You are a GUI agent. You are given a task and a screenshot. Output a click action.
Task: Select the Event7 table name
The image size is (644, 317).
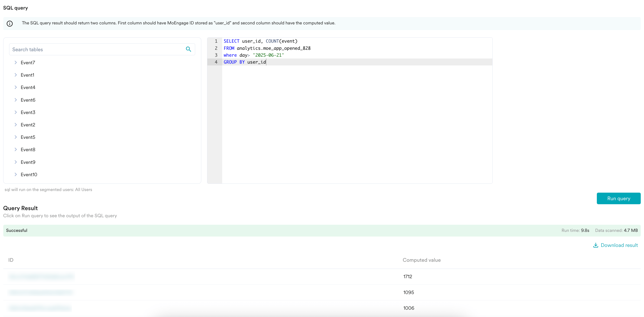click(x=28, y=63)
